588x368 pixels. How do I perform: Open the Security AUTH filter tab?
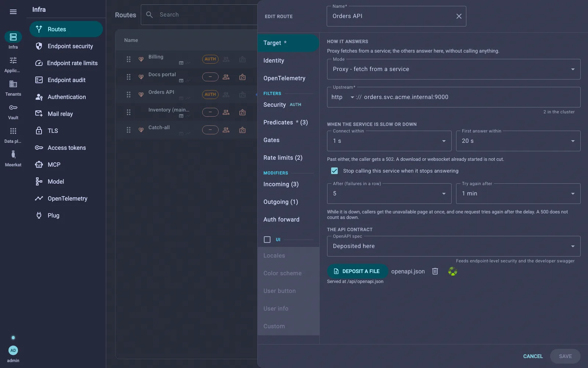pyautogui.click(x=288, y=105)
